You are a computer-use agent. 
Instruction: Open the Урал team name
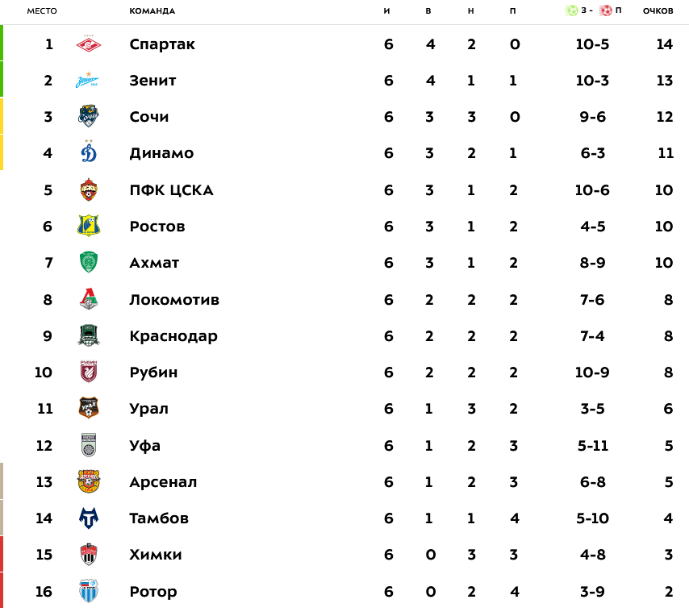click(x=149, y=409)
